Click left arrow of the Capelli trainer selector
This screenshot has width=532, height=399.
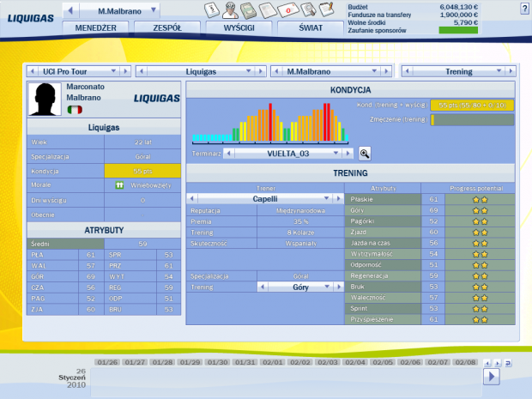click(192, 198)
